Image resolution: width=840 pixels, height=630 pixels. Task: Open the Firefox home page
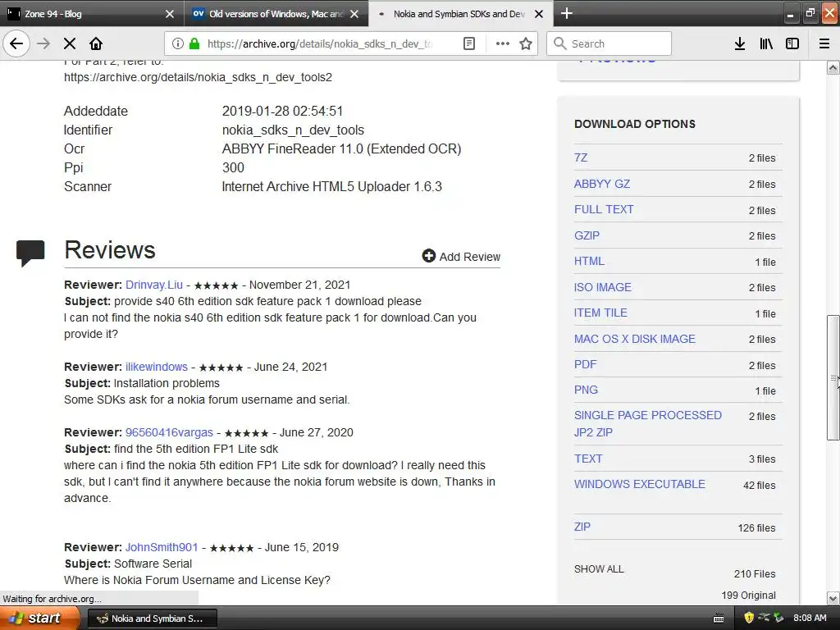pos(96,43)
